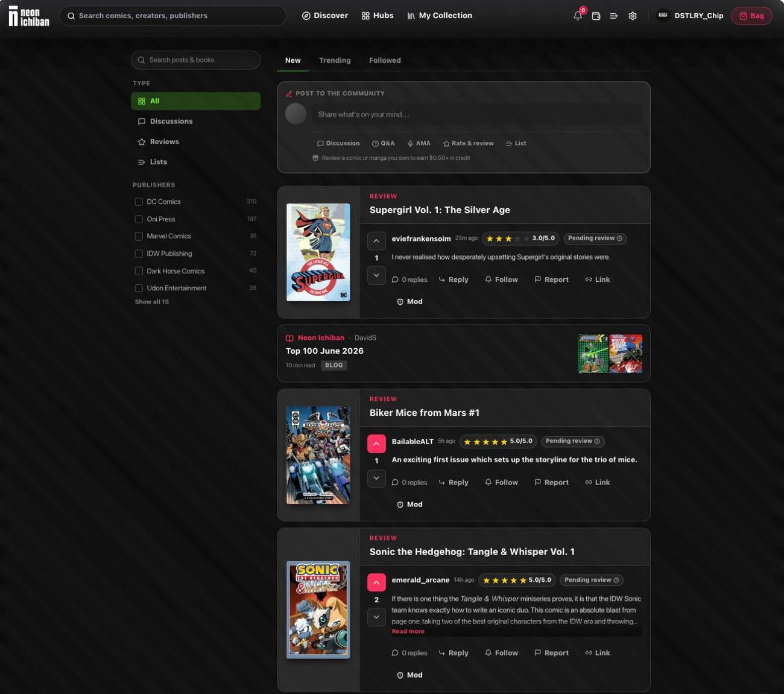The image size is (784, 694).
Task: Check the DC Comics publisher filter
Action: click(x=139, y=202)
